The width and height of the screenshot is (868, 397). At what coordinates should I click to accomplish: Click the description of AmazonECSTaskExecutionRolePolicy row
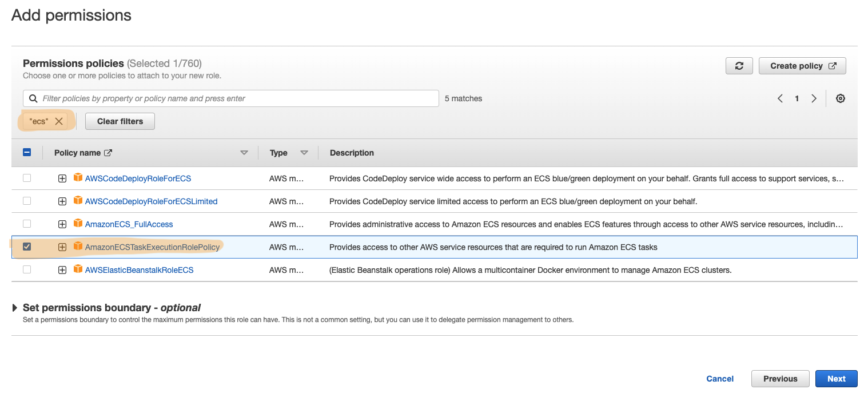coord(493,247)
